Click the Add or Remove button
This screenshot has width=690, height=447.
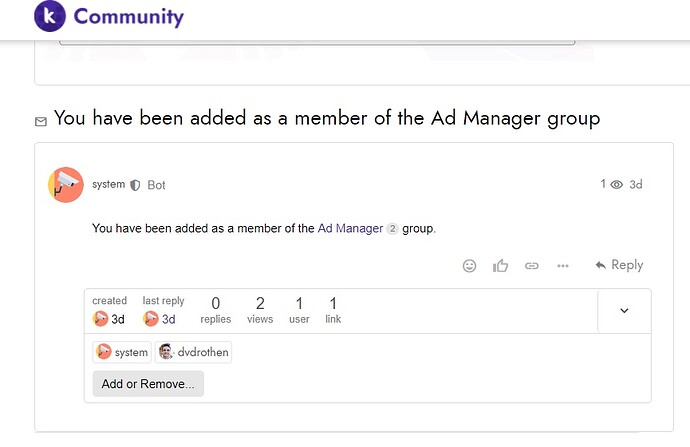click(148, 384)
